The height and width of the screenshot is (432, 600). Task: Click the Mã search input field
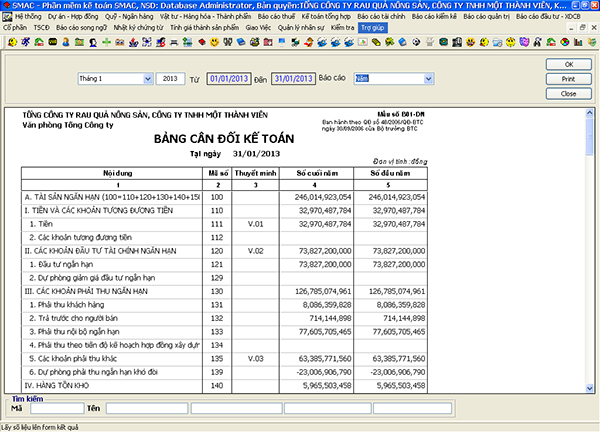point(57,408)
